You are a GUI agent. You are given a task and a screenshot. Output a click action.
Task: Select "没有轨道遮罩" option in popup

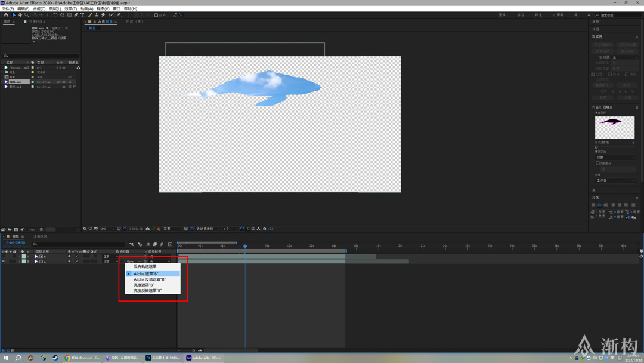click(145, 266)
